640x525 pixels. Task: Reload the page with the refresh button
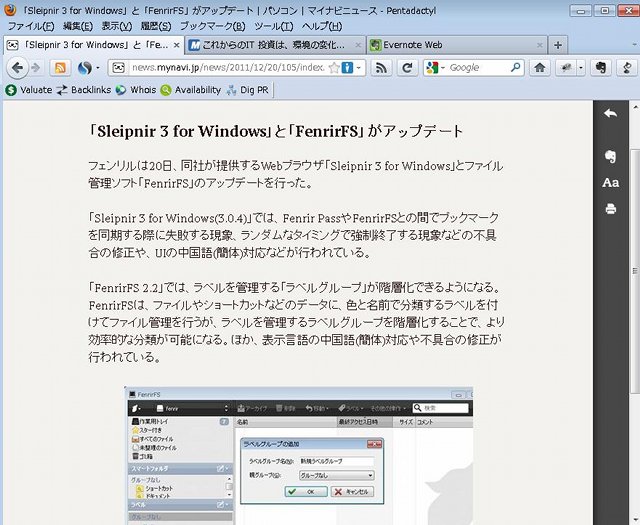407,68
